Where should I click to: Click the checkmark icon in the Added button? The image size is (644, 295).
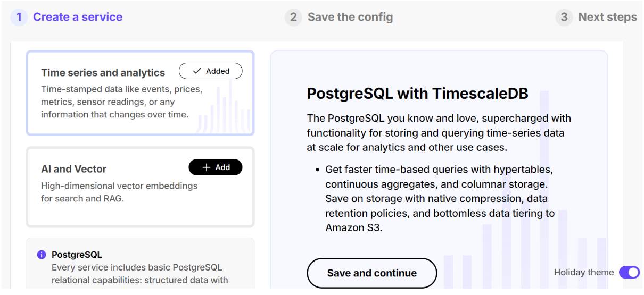point(197,71)
